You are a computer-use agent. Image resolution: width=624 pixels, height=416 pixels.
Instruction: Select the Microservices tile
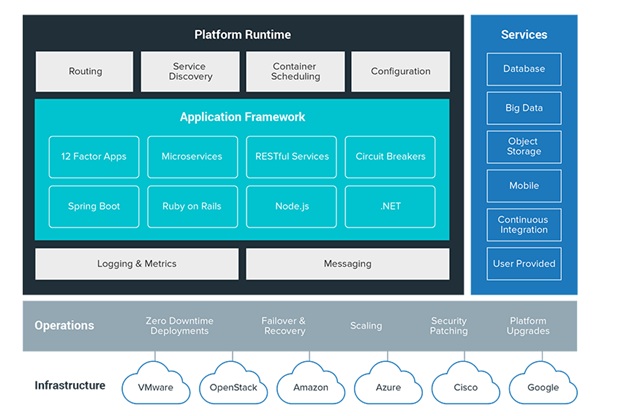click(192, 157)
